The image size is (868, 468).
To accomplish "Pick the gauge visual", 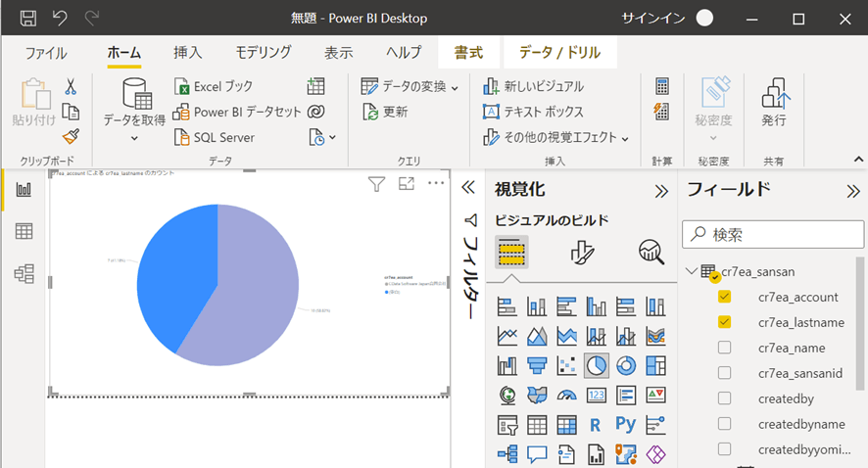I will 566,395.
